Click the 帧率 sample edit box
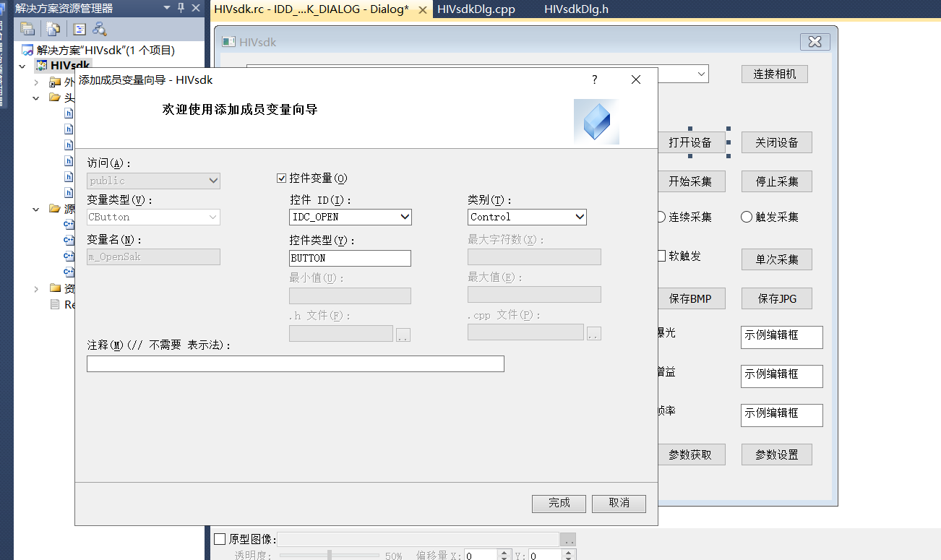941x560 pixels. click(x=782, y=415)
